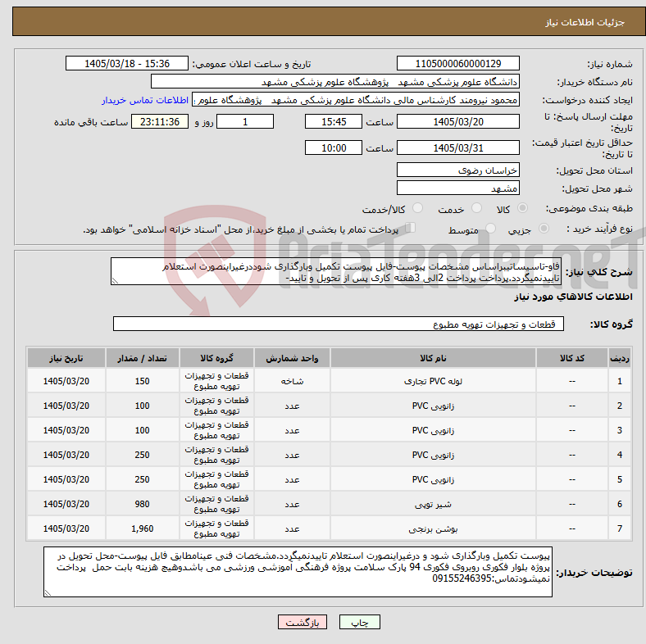Select the خدمت radio button

(476, 208)
